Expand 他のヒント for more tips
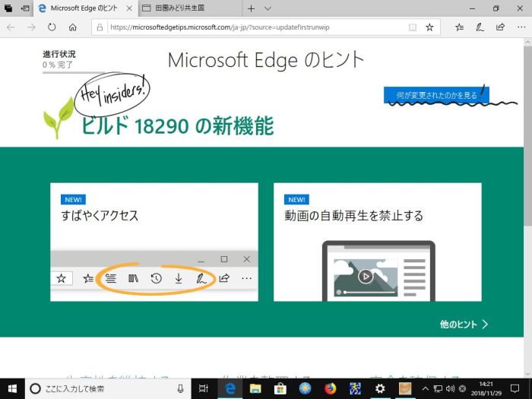The image size is (532, 399). tap(464, 324)
